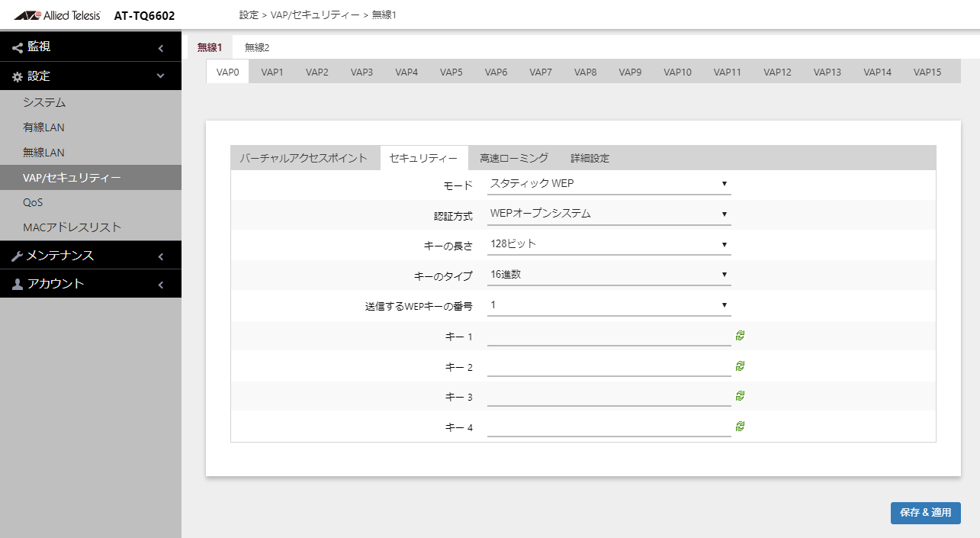
Task: Select the VAP0 tab
Action: pyautogui.click(x=228, y=72)
